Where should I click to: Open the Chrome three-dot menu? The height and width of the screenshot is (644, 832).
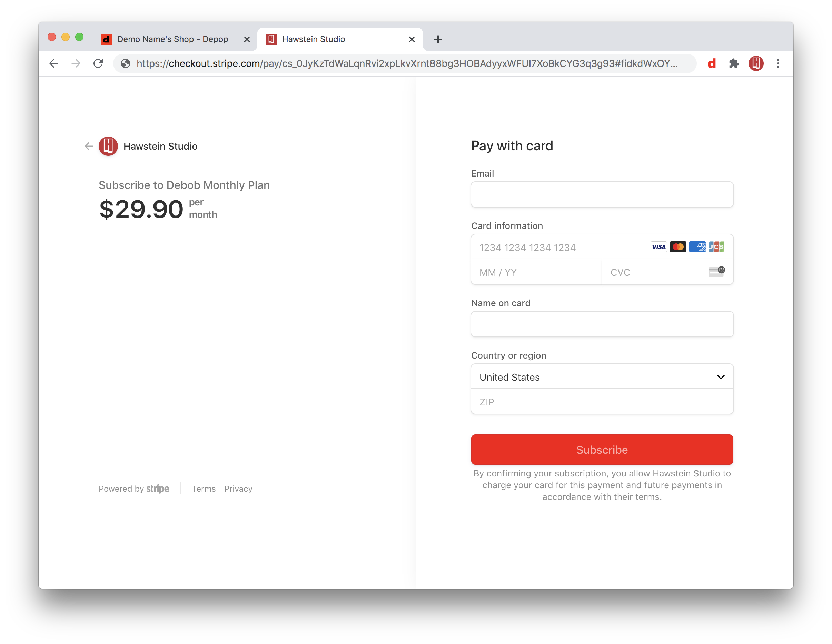pos(778,63)
